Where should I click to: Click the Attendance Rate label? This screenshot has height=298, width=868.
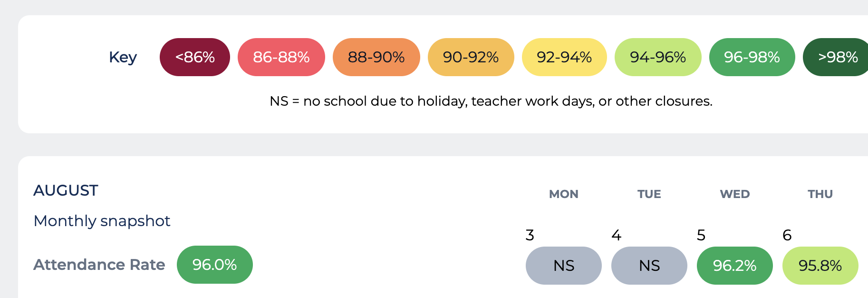click(99, 265)
